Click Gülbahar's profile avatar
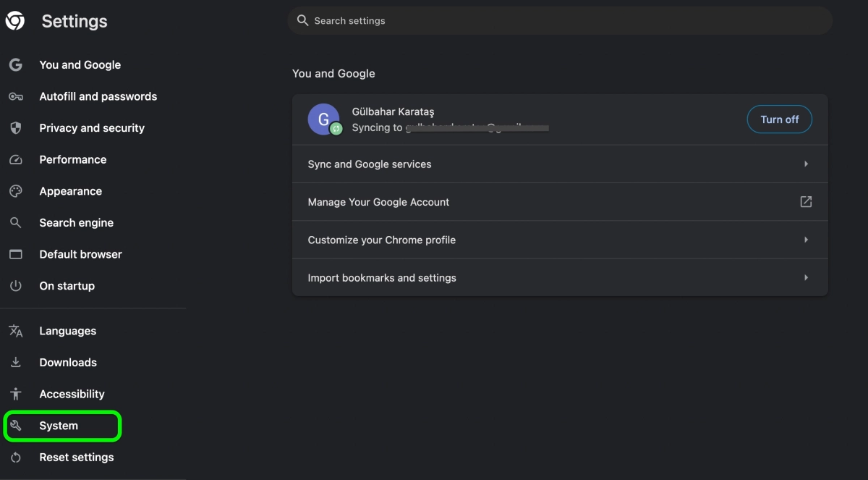Image resolution: width=868 pixels, height=480 pixels. click(323, 119)
